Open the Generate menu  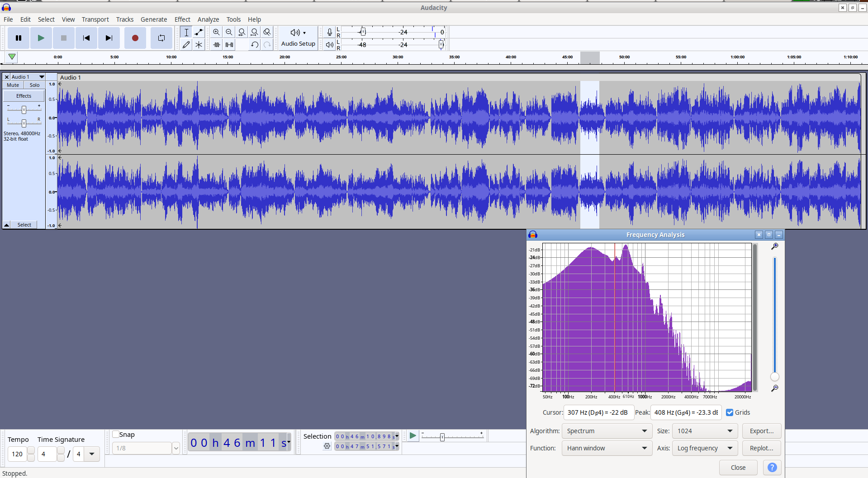coord(154,19)
